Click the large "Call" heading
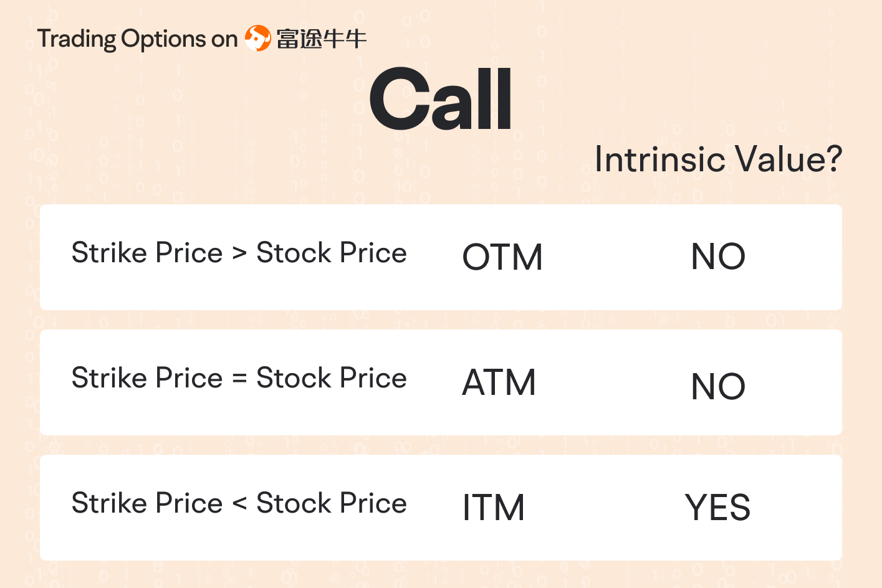882x588 pixels. (x=441, y=100)
